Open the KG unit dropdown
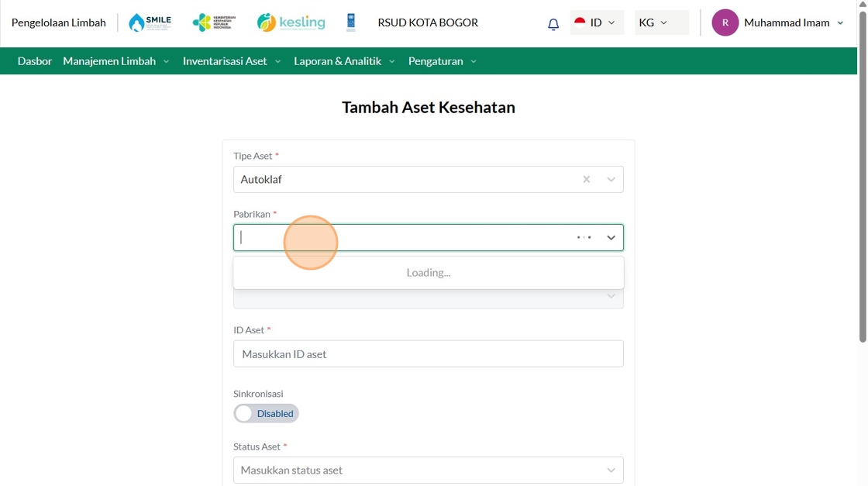Screen dimensions: 868x486 [661, 22]
